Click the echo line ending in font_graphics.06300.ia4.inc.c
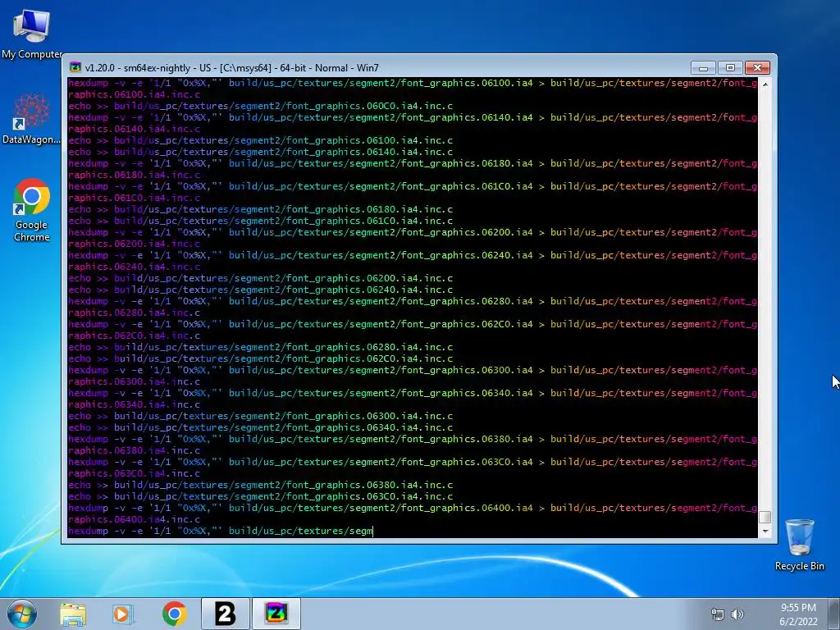Viewport: 840px width, 630px height. [260, 416]
